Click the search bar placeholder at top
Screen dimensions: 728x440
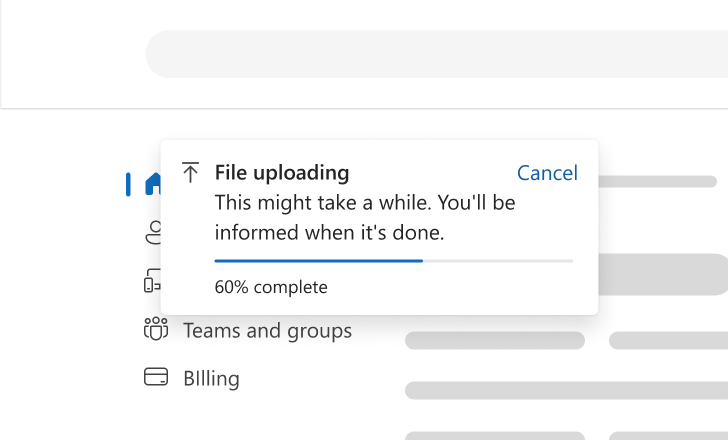point(436,54)
